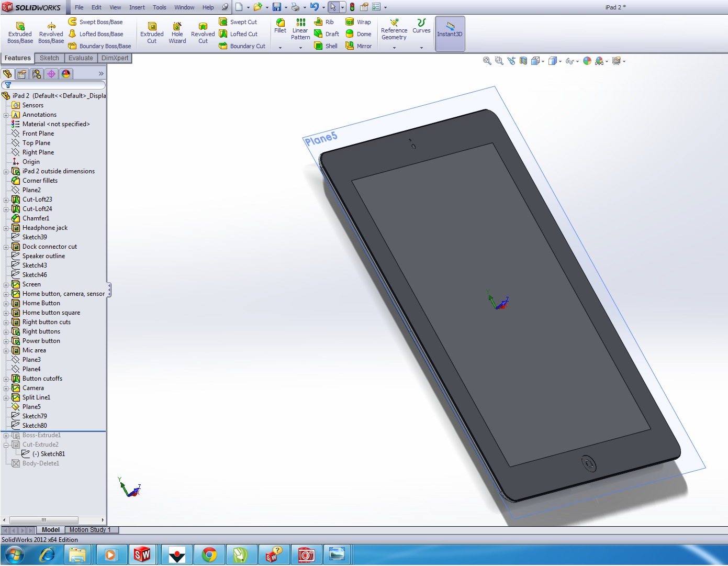The width and height of the screenshot is (728, 566).
Task: Click the Swept Cut feature
Action: coord(238,22)
